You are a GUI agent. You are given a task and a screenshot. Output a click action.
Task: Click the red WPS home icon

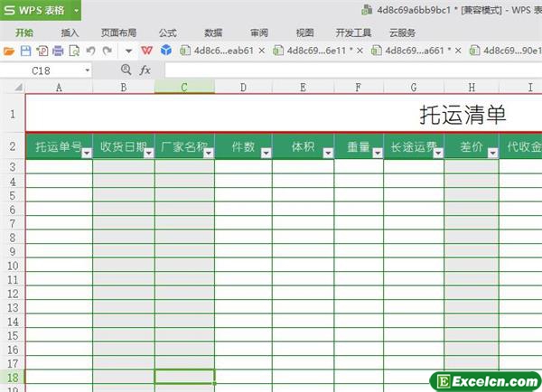[146, 51]
